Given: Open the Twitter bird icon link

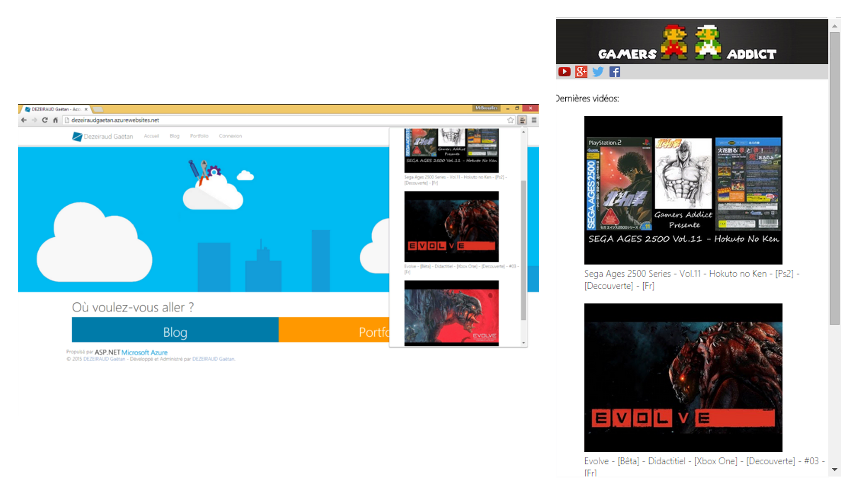Looking at the screenshot, I should (x=598, y=72).
